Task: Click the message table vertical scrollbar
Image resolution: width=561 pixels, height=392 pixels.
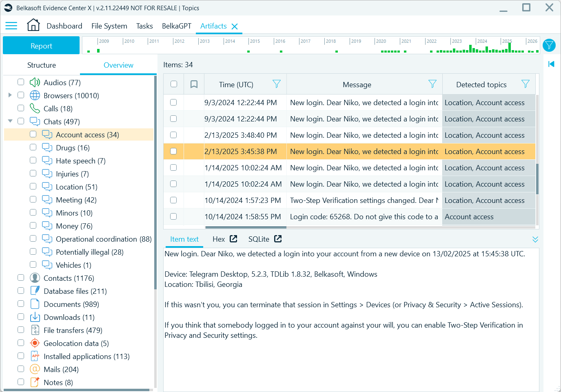Action: 537,179
